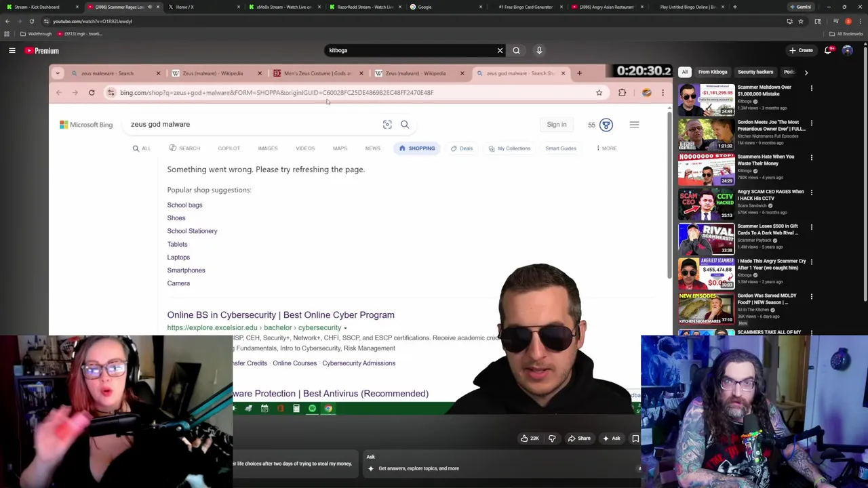The width and height of the screenshot is (868, 488).
Task: Open Scammer Meltdown Over $1,000,000 Mistake thumbnail
Action: [x=706, y=100]
